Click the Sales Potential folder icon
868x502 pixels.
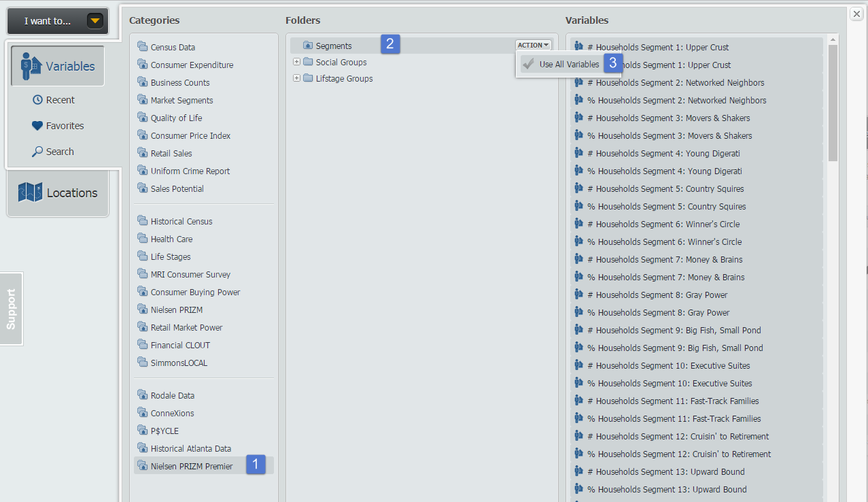142,188
